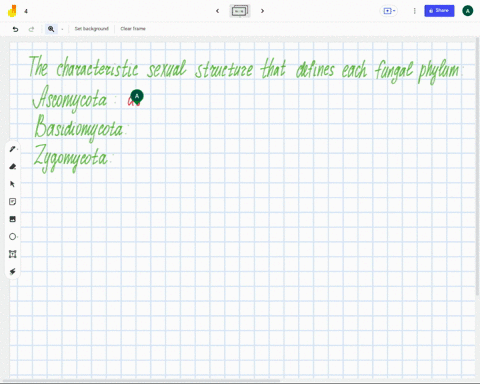Open the frame thumbnails panel

pos(240,11)
